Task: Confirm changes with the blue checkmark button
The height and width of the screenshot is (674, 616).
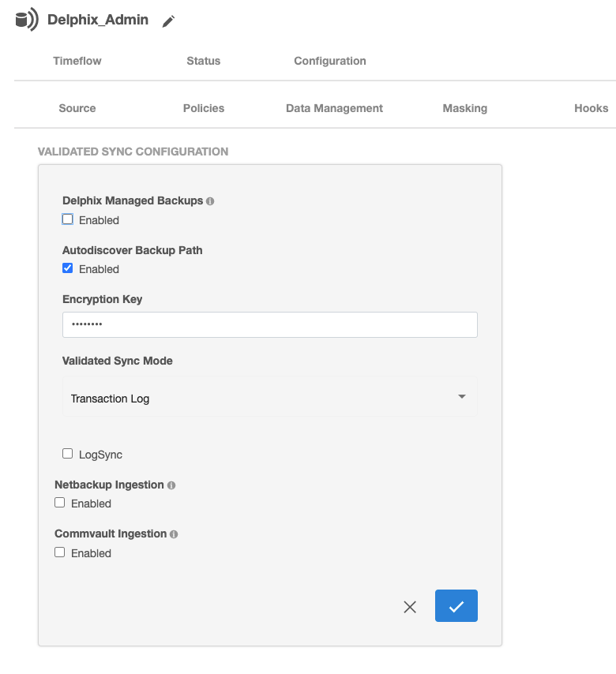Action: tap(456, 606)
